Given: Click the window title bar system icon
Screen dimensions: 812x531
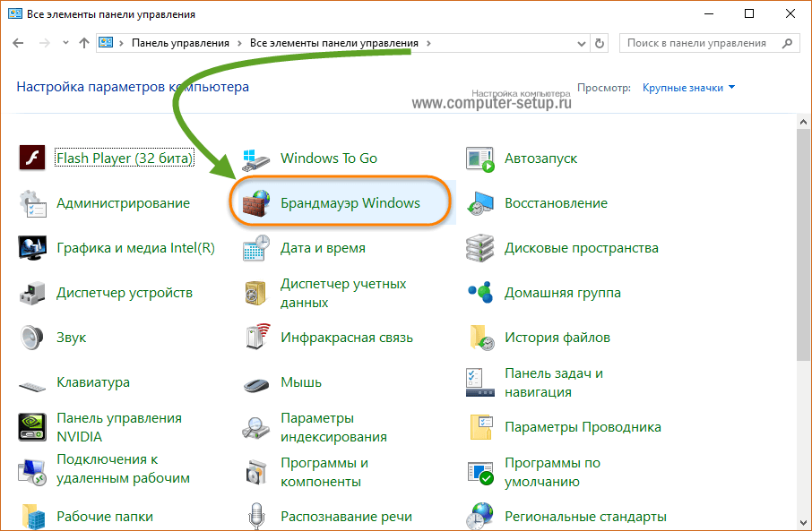Looking at the screenshot, I should pos(15,14).
